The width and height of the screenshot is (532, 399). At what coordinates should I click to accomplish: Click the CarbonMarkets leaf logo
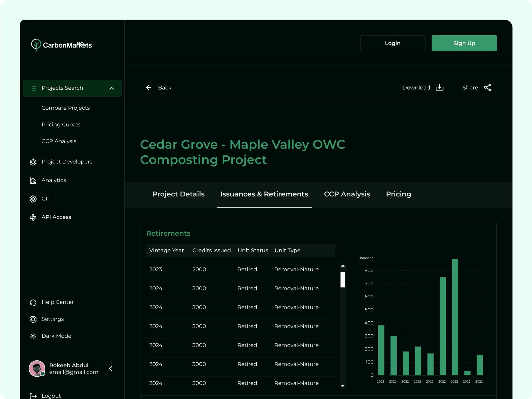[36, 45]
